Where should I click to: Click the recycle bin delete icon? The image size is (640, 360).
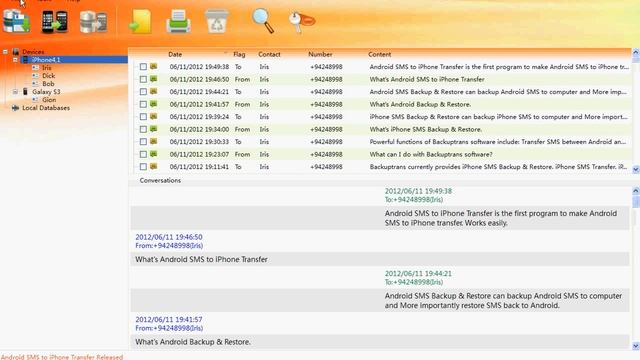(217, 21)
